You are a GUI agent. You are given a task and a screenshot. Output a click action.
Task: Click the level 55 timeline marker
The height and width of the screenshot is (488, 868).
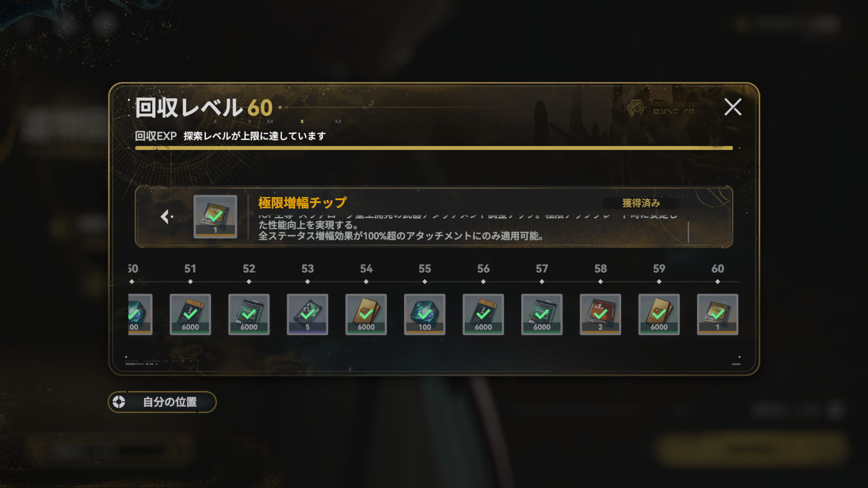click(x=425, y=282)
